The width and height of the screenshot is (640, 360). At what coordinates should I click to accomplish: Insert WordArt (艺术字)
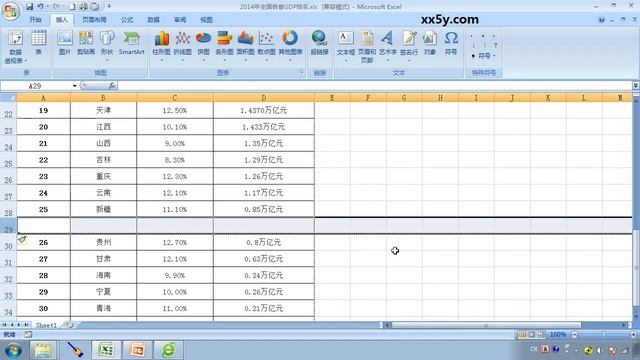click(x=388, y=46)
